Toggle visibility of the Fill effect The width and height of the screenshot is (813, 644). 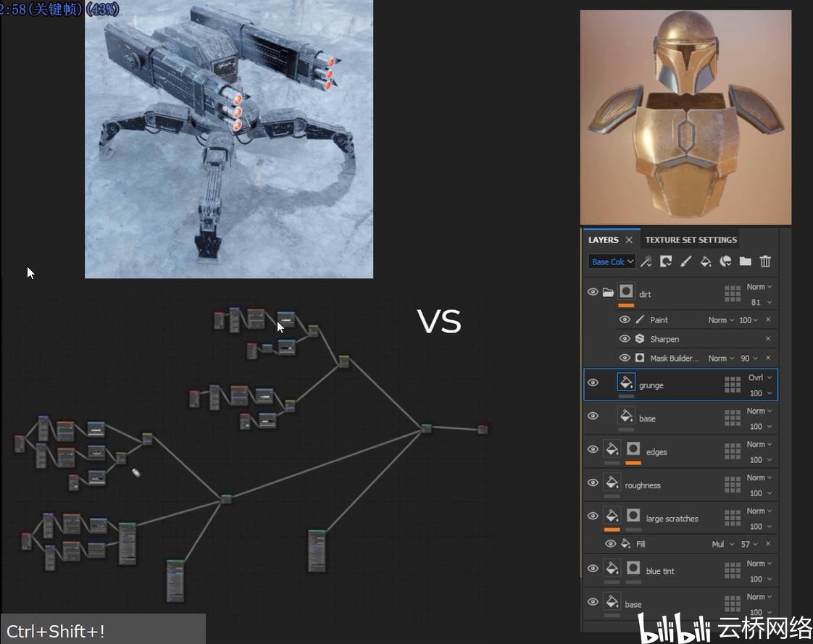point(611,543)
